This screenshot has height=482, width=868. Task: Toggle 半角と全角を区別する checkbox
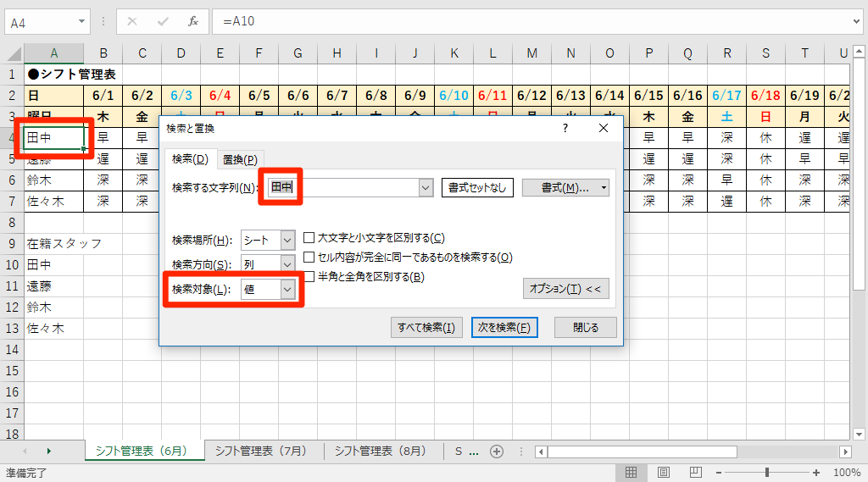click(309, 277)
